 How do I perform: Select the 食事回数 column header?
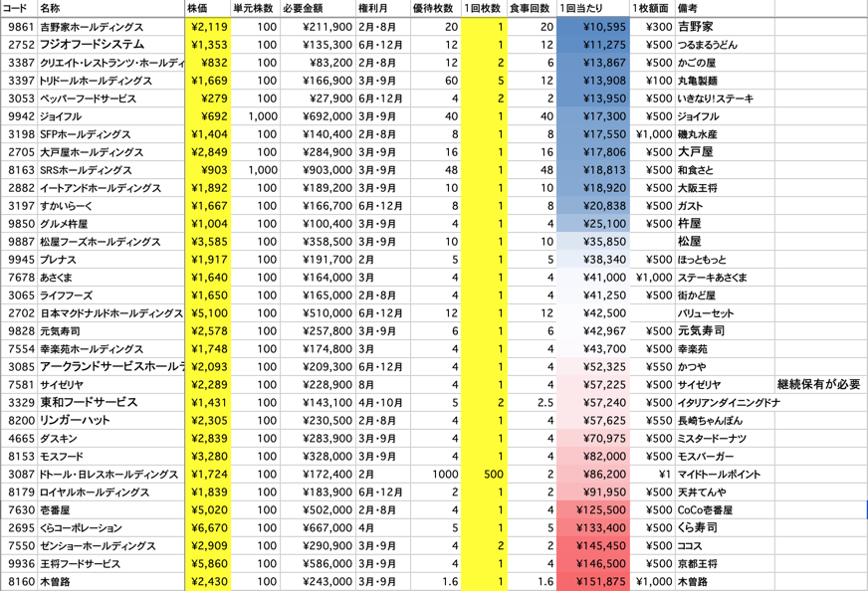tap(532, 8)
